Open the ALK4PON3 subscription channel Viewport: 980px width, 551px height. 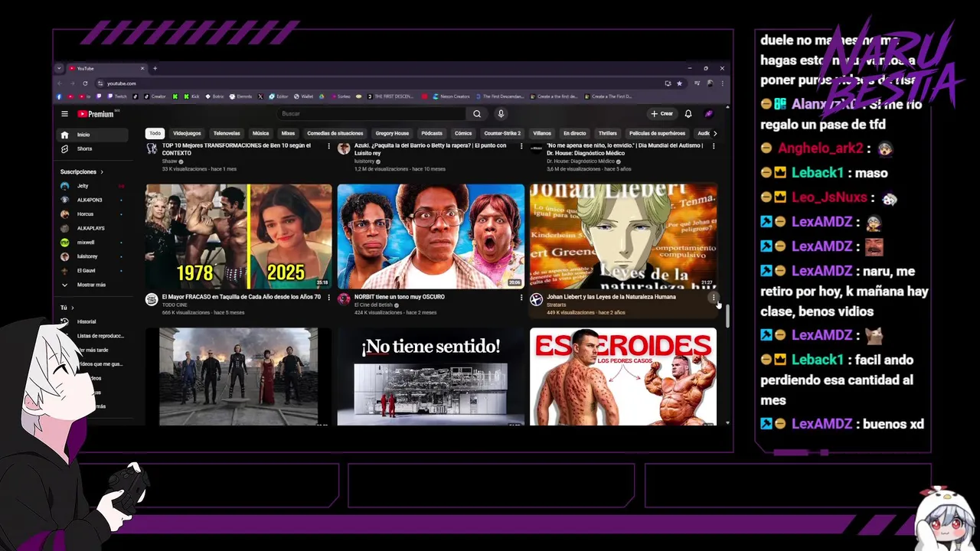point(93,200)
